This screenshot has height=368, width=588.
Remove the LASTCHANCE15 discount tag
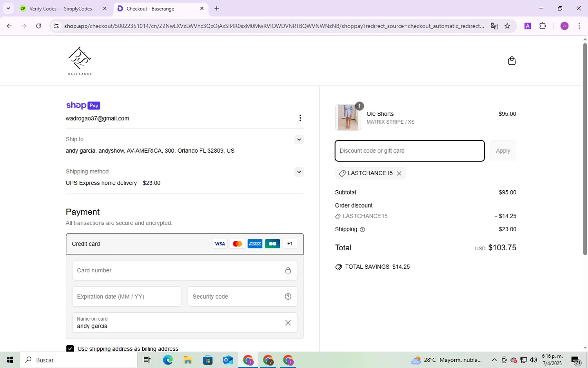(399, 173)
